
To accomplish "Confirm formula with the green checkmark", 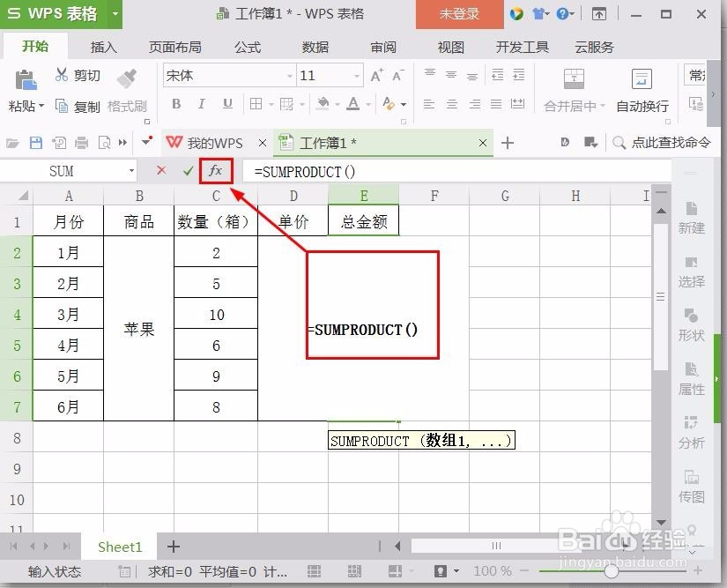I will tap(188, 170).
